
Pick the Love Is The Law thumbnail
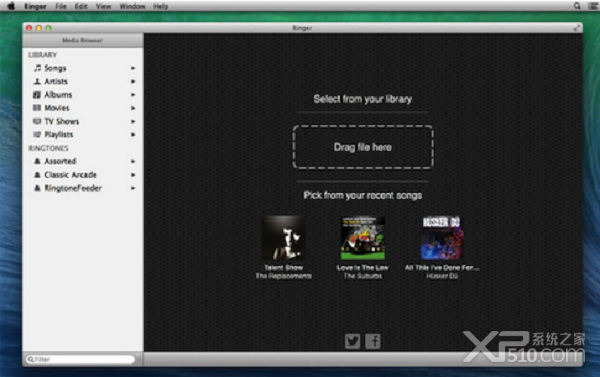(363, 238)
